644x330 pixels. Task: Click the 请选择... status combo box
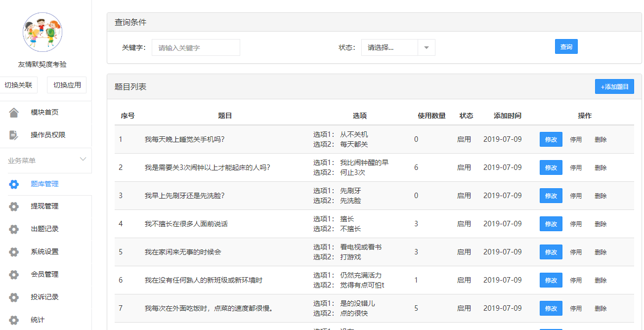[x=390, y=48]
